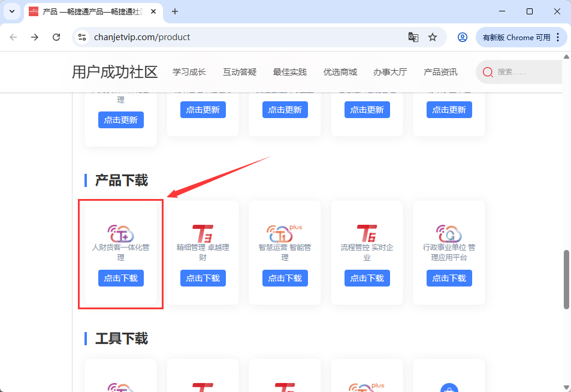Go forward to the next page

click(x=35, y=37)
